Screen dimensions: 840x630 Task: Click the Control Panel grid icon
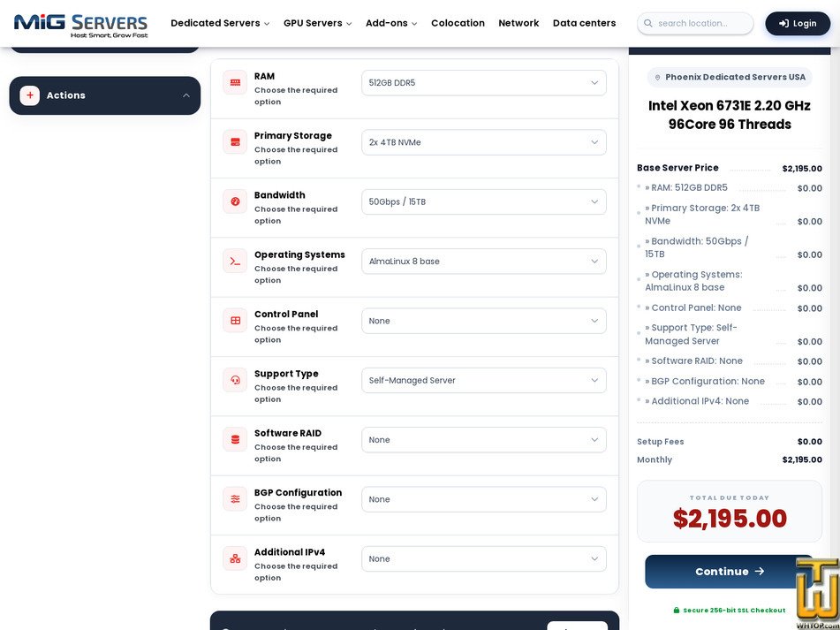click(x=235, y=321)
